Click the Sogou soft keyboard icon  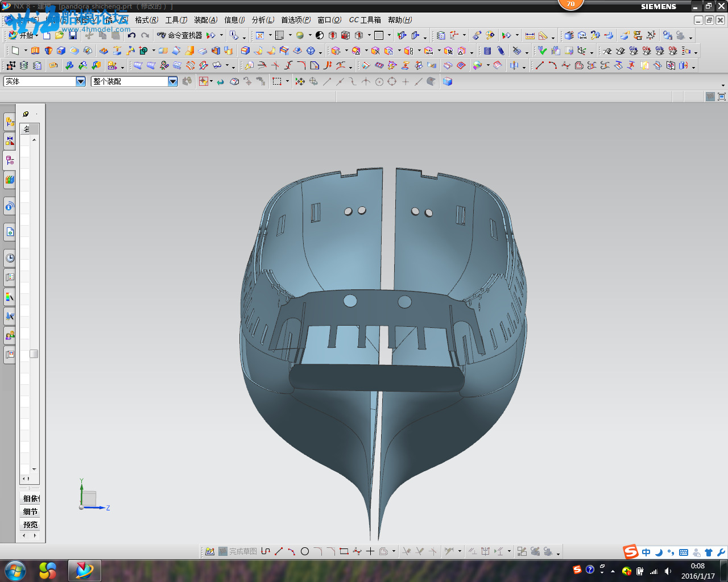coord(684,552)
